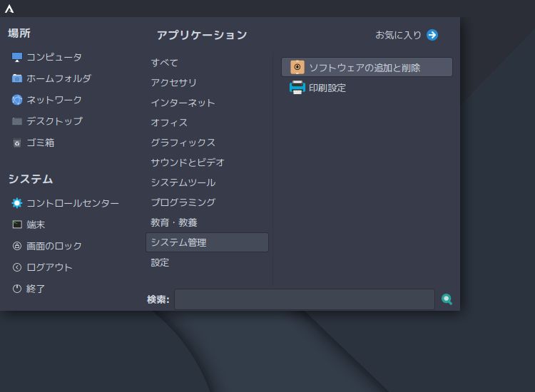The width and height of the screenshot is (535, 392).
Task: Select the プログラミング category
Action: point(183,202)
